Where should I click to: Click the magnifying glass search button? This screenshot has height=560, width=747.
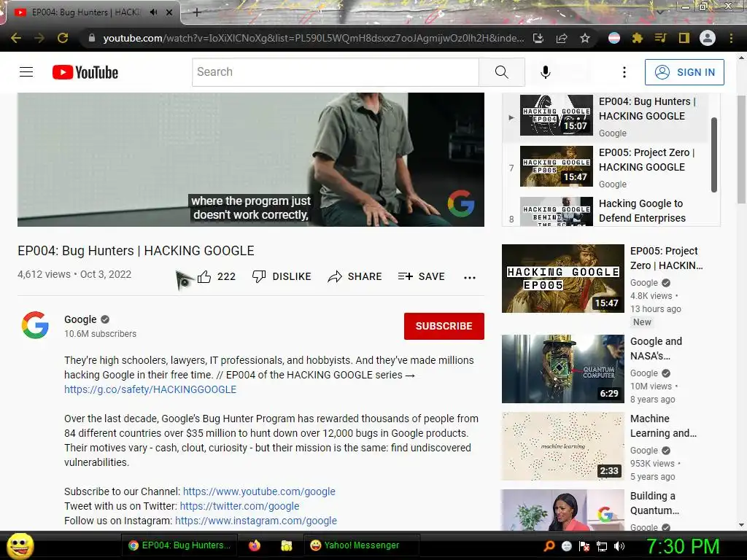pos(502,72)
